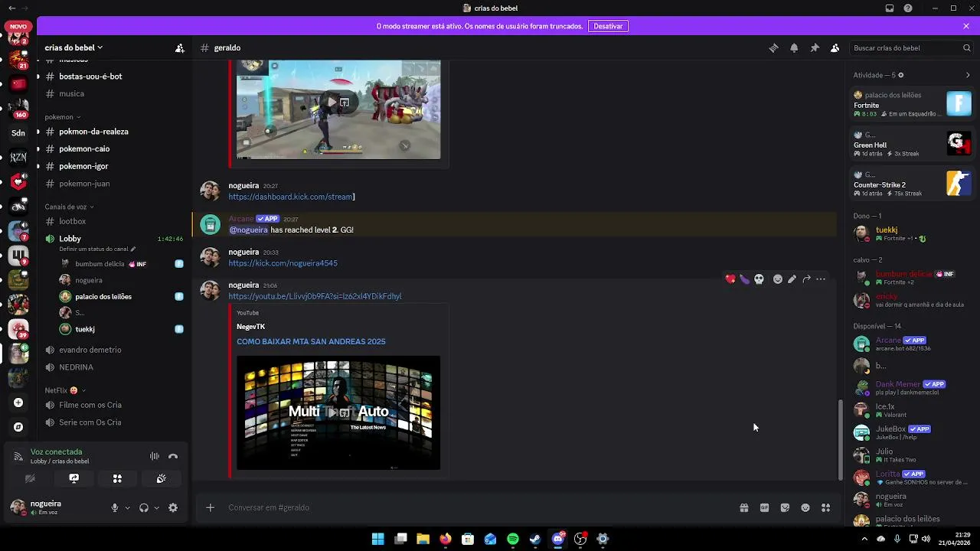This screenshot has width=980, height=551.
Task: Toggle noise suppression waveform icon
Action: coord(155,456)
